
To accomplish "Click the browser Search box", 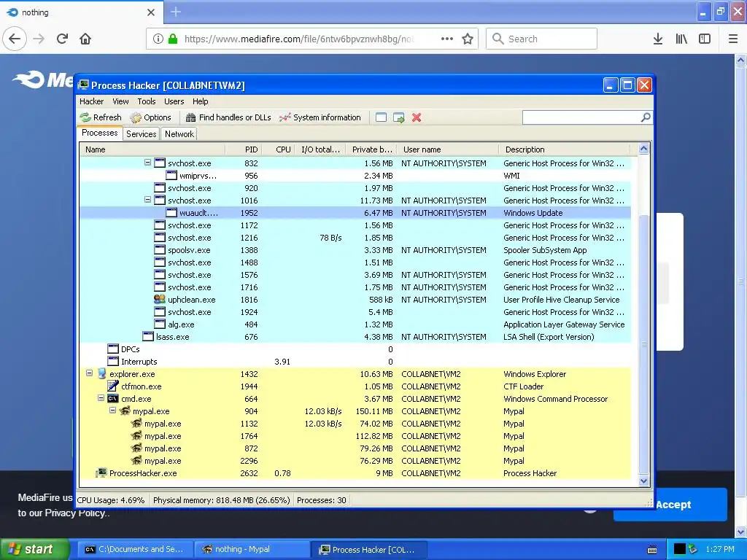I will (x=541, y=39).
